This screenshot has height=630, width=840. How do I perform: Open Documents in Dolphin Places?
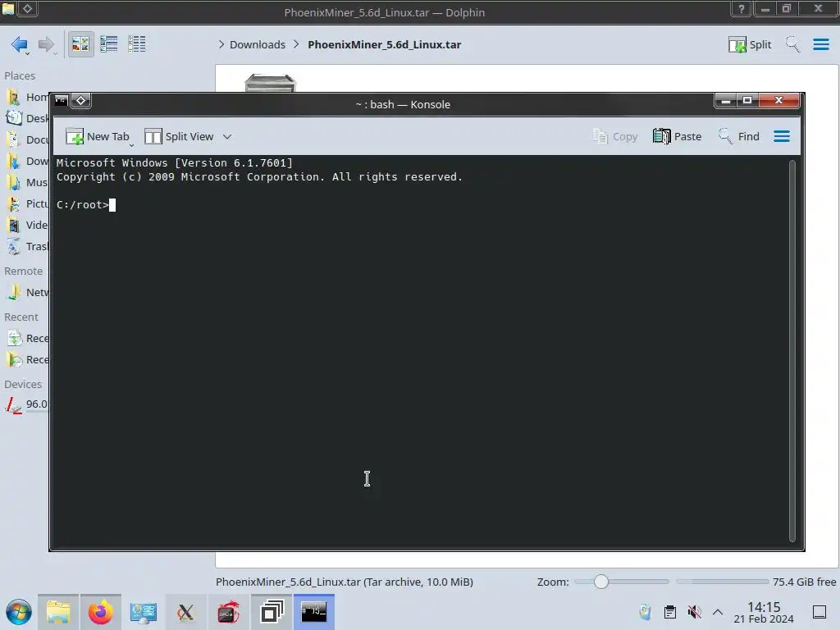(x=27, y=139)
